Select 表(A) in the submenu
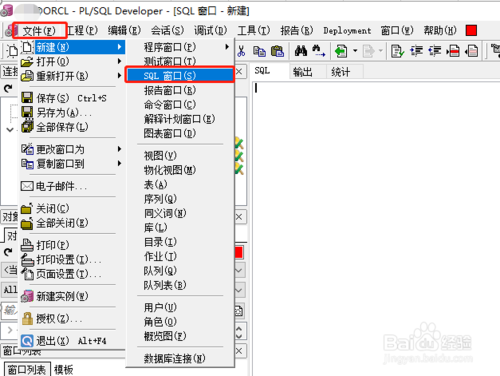Viewport: 500px width, 376px height. pyautogui.click(x=180, y=184)
